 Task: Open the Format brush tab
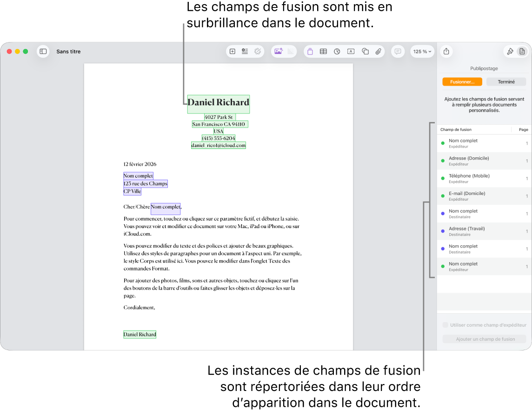point(510,51)
